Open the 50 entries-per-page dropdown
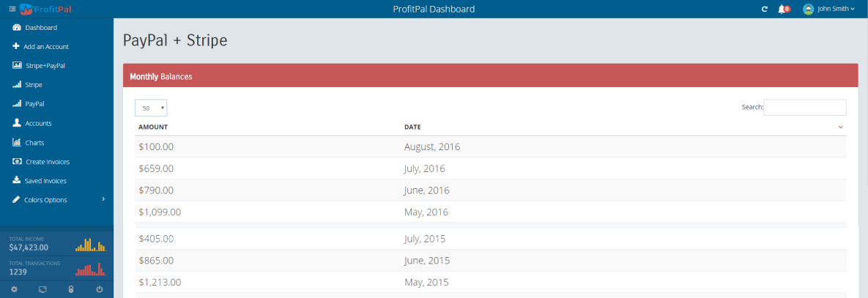Viewport: 868px width, 298px height. 151,108
